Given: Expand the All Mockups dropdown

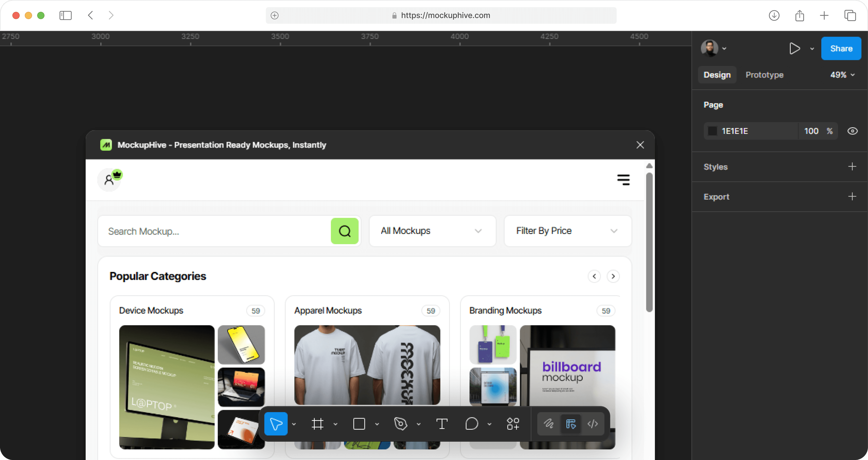Looking at the screenshot, I should (432, 231).
